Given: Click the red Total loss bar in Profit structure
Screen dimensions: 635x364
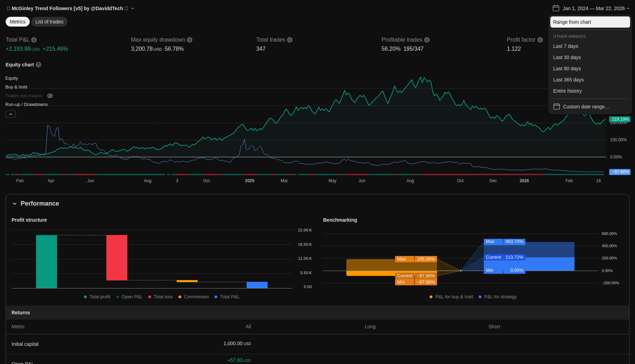Looking at the screenshot, I should [x=117, y=257].
